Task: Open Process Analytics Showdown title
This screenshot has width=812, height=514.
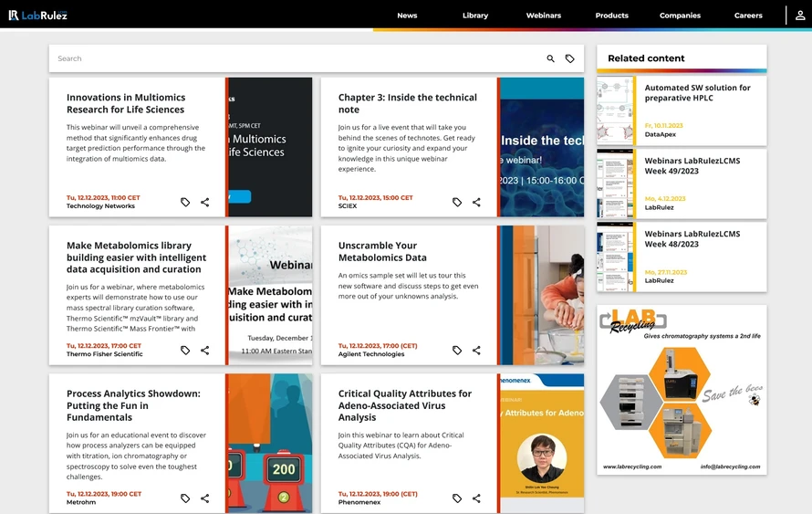Action: (x=133, y=405)
